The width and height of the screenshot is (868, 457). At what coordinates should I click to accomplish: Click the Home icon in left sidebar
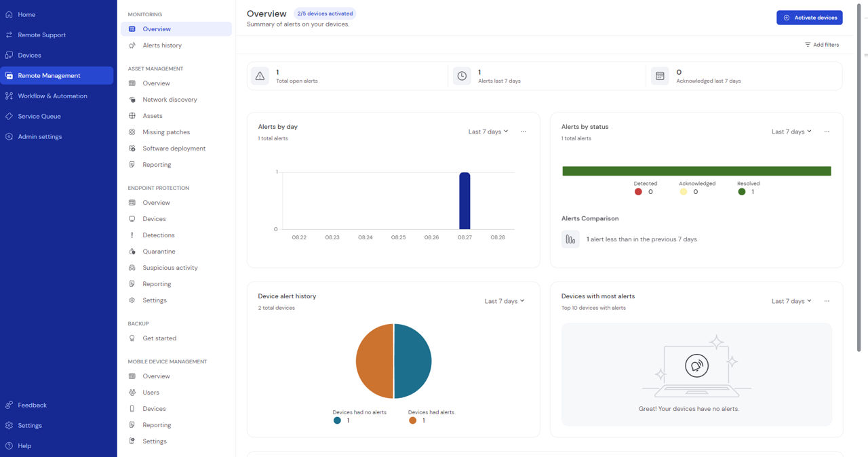[x=9, y=14]
